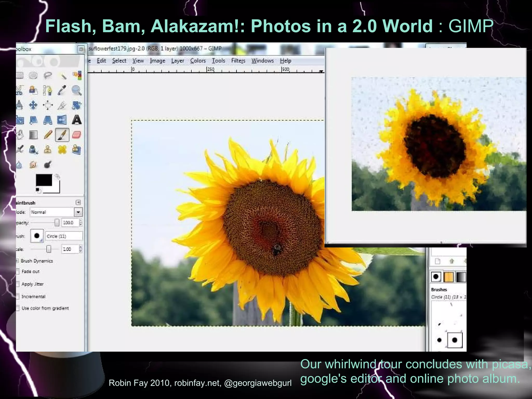The height and width of the screenshot is (399, 532).
Task: Choose the Free Select lasso tool
Action: [x=48, y=75]
